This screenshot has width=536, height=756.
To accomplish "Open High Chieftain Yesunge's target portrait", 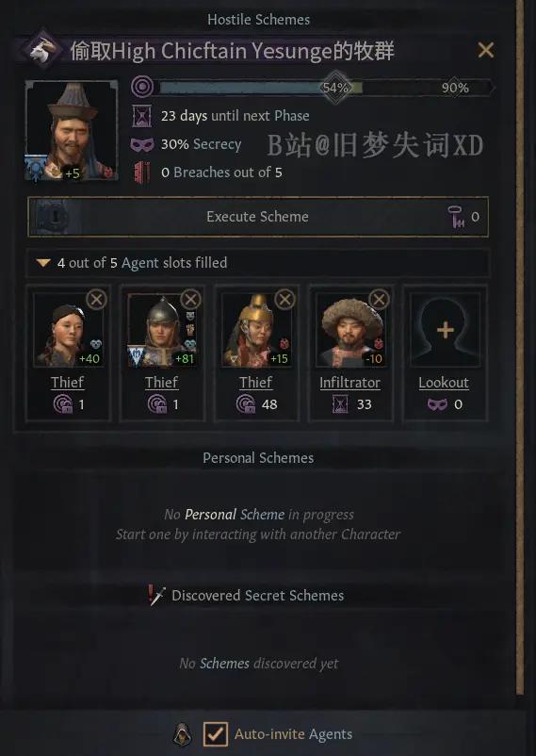I will pos(72,130).
